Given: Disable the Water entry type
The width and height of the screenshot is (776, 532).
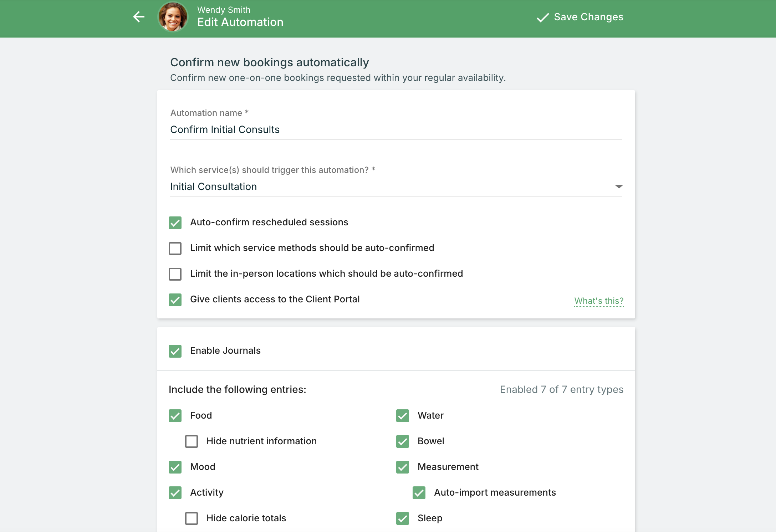Looking at the screenshot, I should pos(403,415).
